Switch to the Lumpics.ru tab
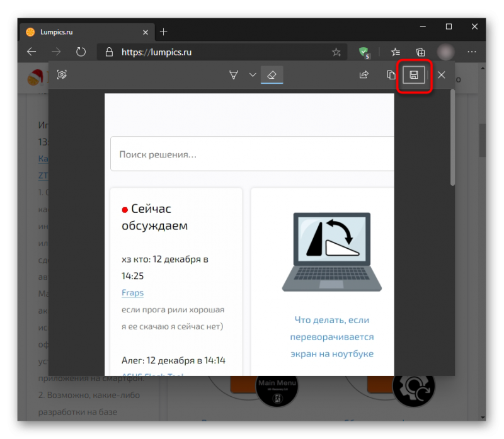This screenshot has height=439, width=504. (x=87, y=32)
